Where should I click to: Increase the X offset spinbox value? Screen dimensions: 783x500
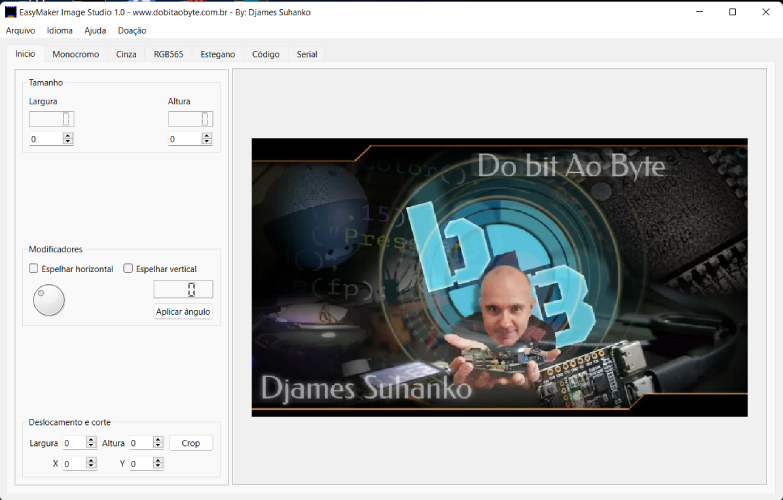pos(91,460)
